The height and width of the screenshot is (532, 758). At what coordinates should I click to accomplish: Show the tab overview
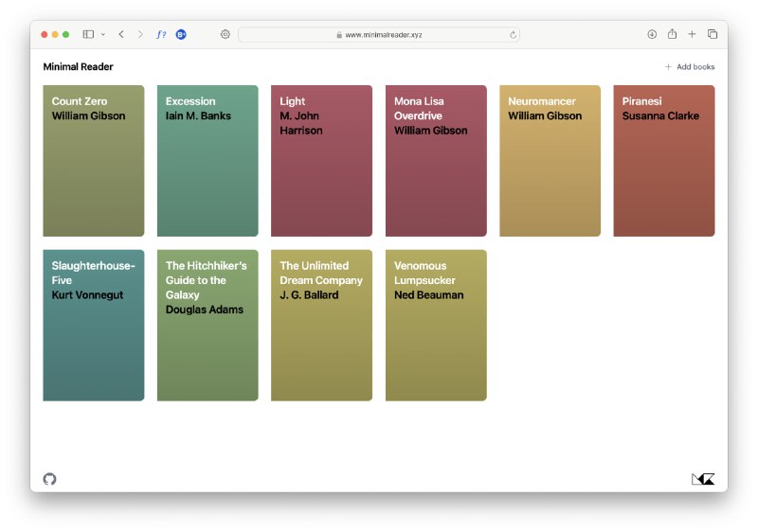coord(713,34)
